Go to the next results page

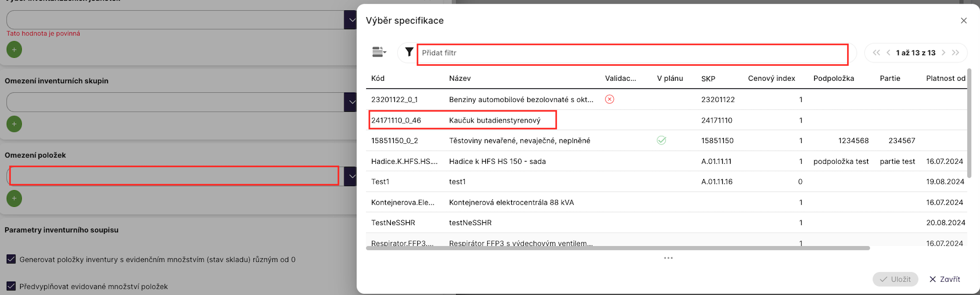pyautogui.click(x=943, y=53)
